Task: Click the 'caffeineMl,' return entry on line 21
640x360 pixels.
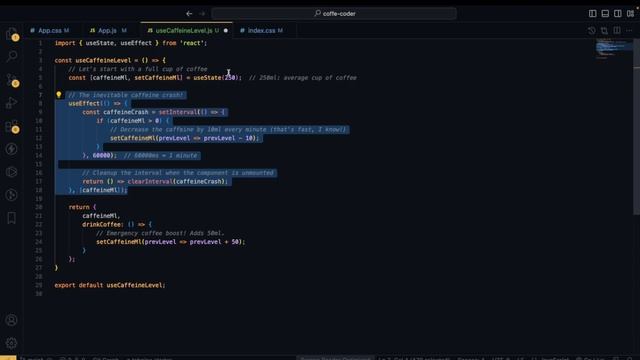Action: (x=101, y=216)
